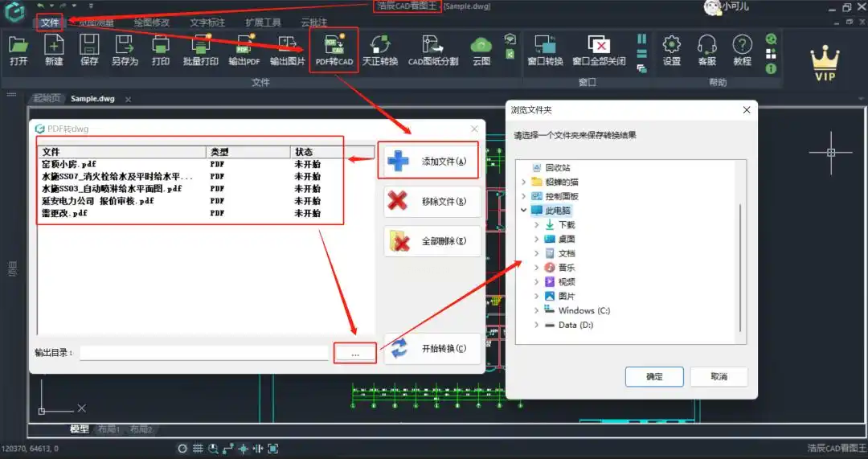Click the circle icon in status bar
This screenshot has width=868, height=459.
pos(182,449)
